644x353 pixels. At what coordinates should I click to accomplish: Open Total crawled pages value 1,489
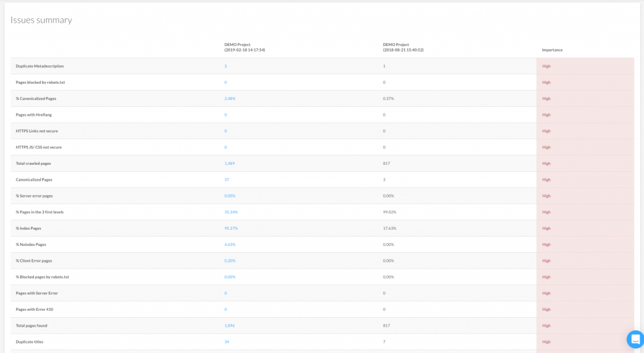[229, 164]
